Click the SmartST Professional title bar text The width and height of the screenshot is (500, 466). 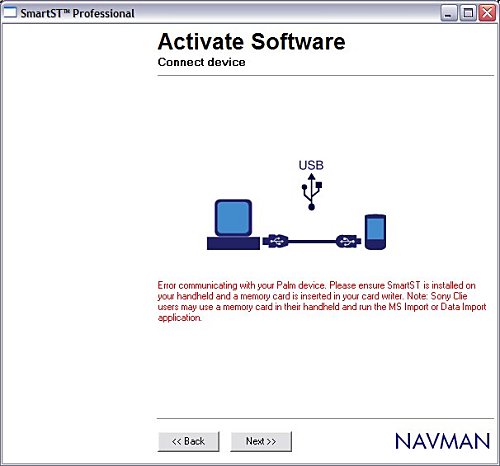coord(77,13)
